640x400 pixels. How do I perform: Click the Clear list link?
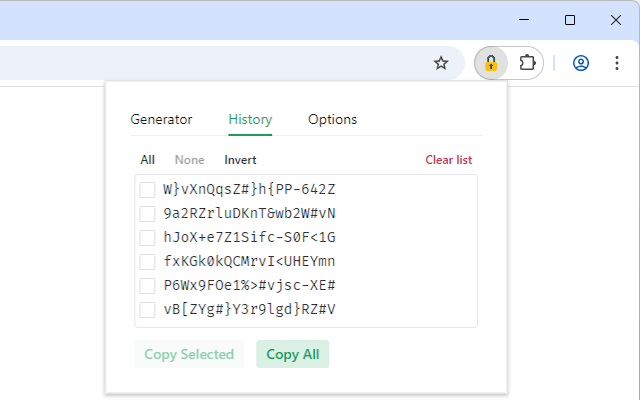[449, 160]
